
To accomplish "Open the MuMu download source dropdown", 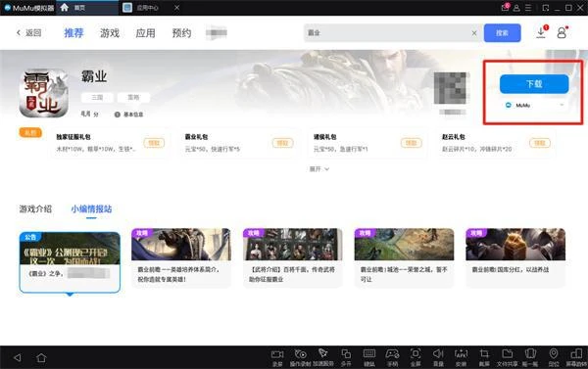I will coord(534,106).
